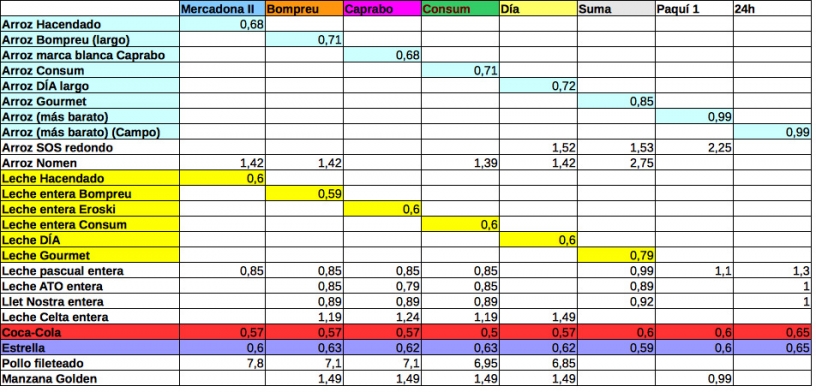Click the 0,99 Manzana Golden cell
The height and width of the screenshot is (392, 816).
[x=694, y=378]
